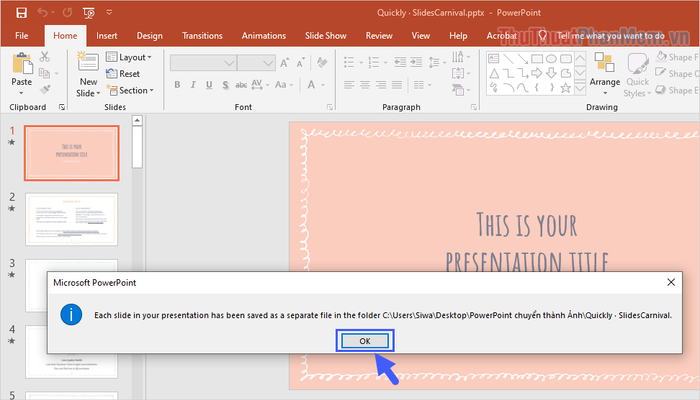Toggle Justify alignment
The image size is (700, 400).
click(x=397, y=85)
